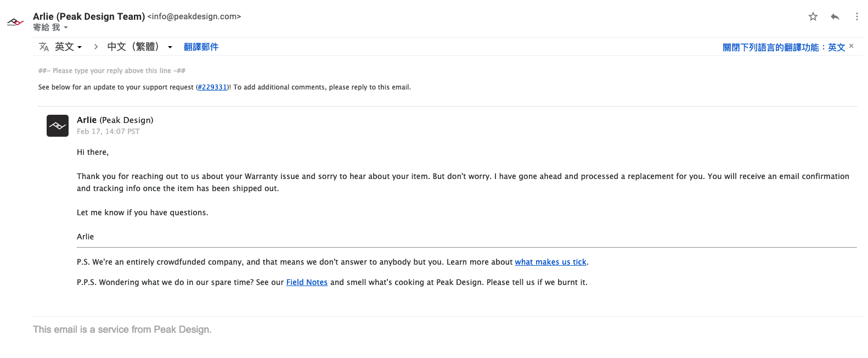Click the Feb 17, 14:07 PST timestamp

tap(108, 132)
